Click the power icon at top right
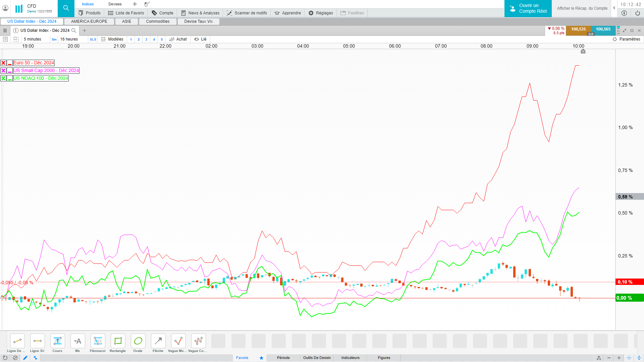Image resolution: width=644 pixels, height=362 pixels. [638, 13]
